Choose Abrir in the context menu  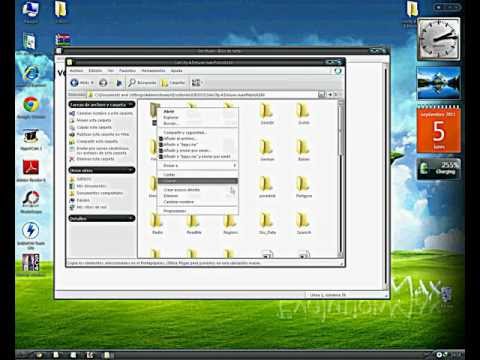(197, 111)
